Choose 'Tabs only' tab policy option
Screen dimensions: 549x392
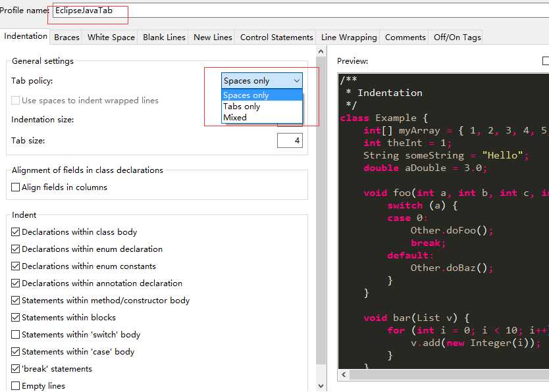pos(262,107)
